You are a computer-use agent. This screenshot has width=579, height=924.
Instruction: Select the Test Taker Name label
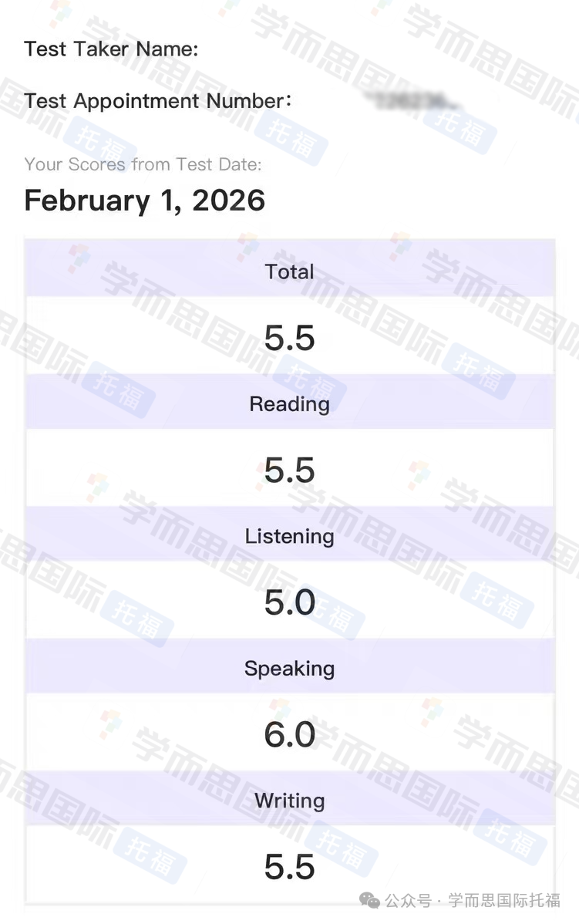pos(111,49)
